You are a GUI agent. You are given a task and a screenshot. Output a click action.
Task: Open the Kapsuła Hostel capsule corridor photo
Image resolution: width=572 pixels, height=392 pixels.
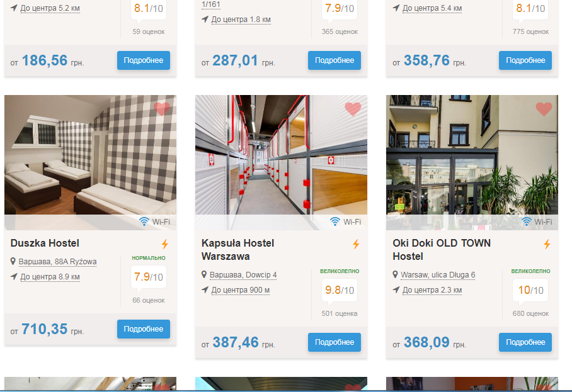coord(281,155)
